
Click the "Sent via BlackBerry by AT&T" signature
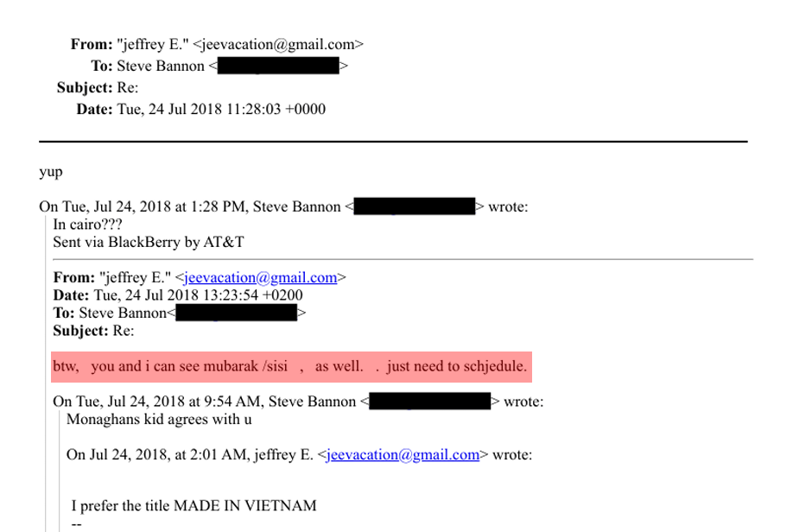pos(148,242)
